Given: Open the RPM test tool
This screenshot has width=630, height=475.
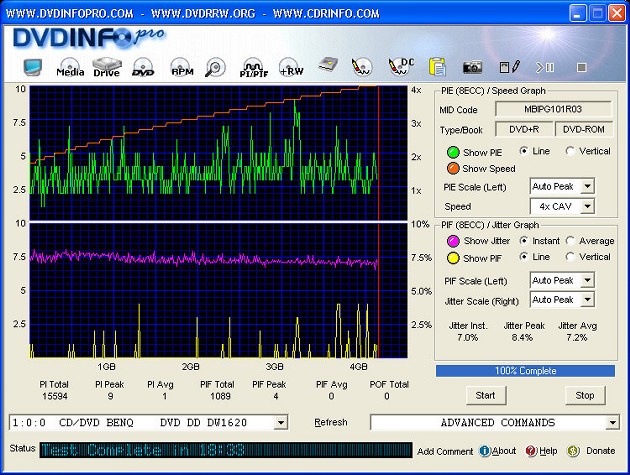Looking at the screenshot, I should point(182,67).
